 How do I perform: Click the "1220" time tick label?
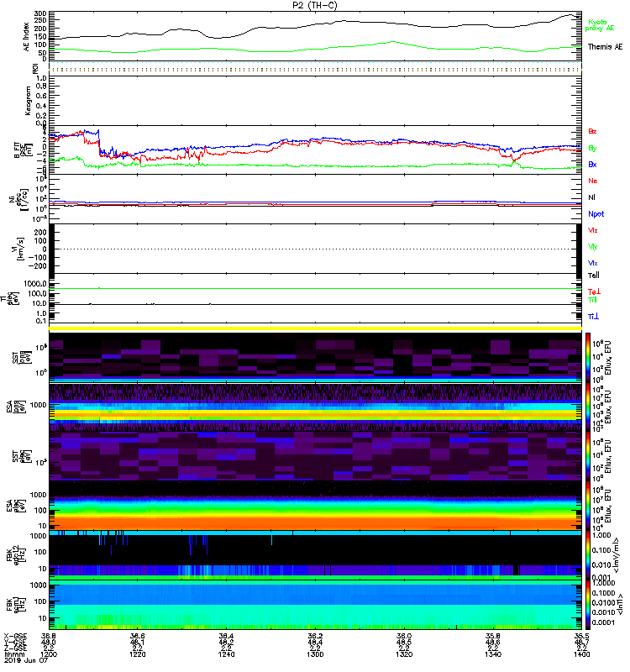138,654
